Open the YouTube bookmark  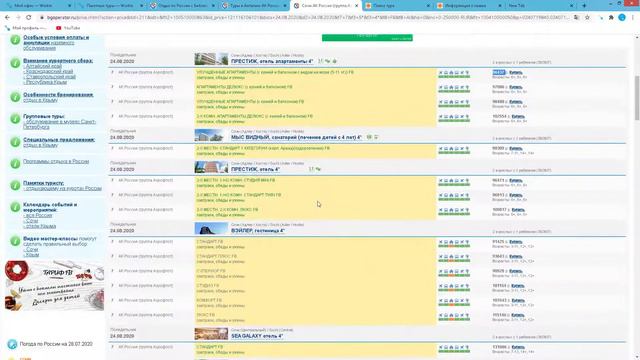pyautogui.click(x=68, y=28)
